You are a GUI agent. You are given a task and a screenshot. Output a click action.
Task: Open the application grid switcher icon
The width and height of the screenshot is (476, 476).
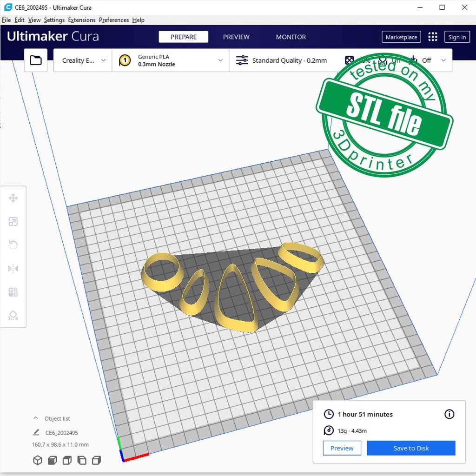pos(433,37)
